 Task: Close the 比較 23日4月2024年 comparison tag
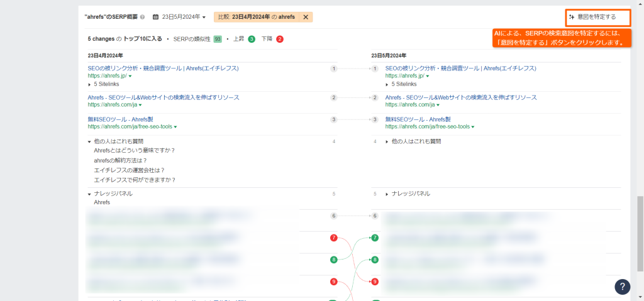[306, 17]
